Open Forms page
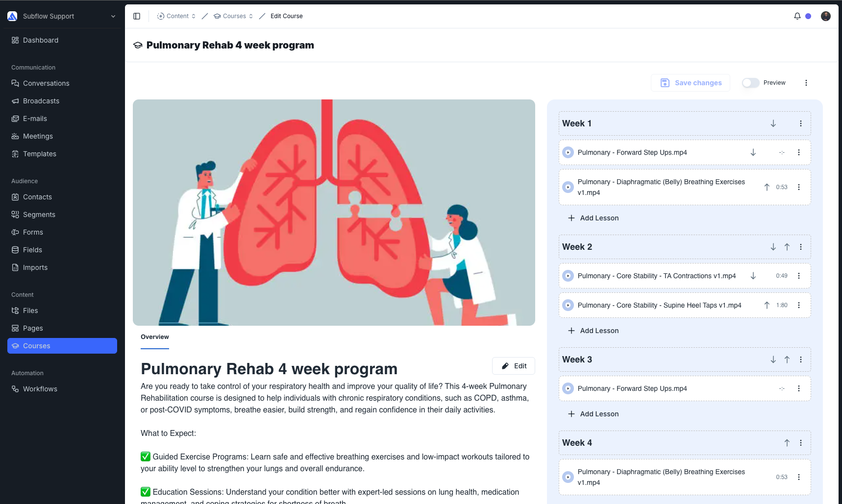This screenshot has height=504, width=842. click(x=62, y=232)
